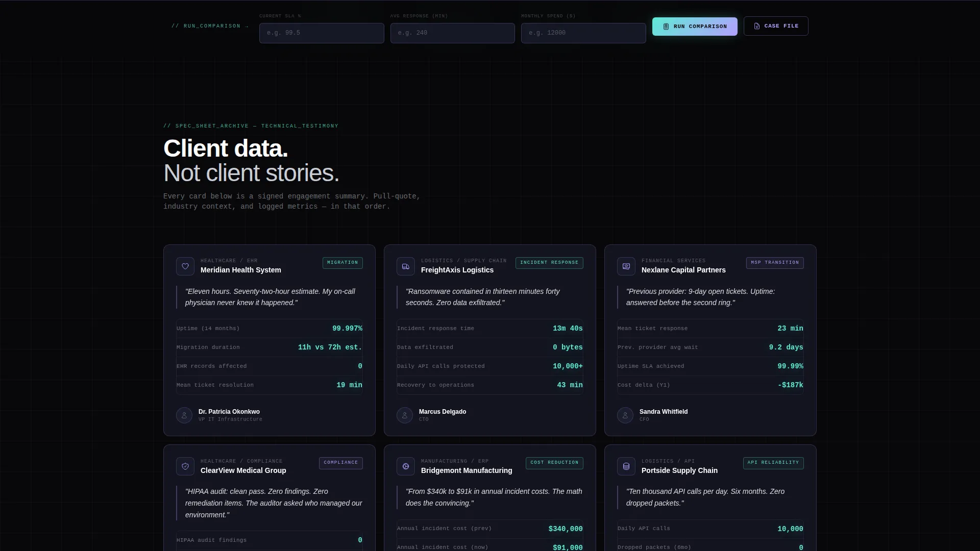980x551 pixels.
Task: Click the 99.997% uptime value
Action: click(347, 329)
